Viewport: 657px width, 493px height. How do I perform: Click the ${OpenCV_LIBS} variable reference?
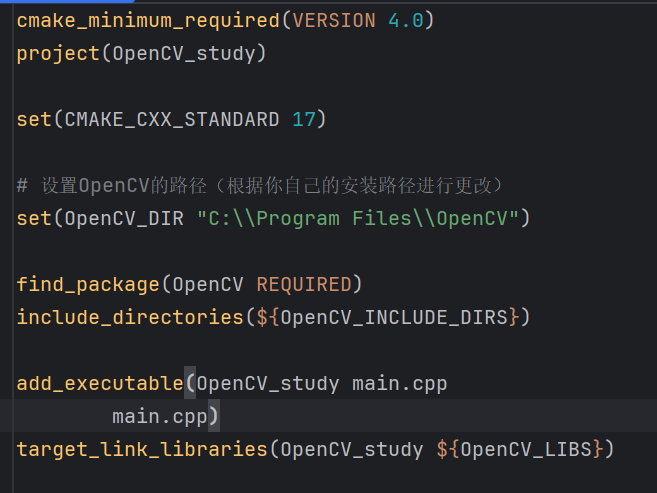point(520,449)
